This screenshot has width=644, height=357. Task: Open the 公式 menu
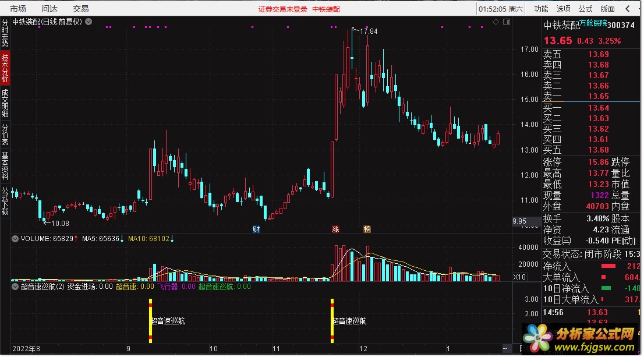point(585,9)
